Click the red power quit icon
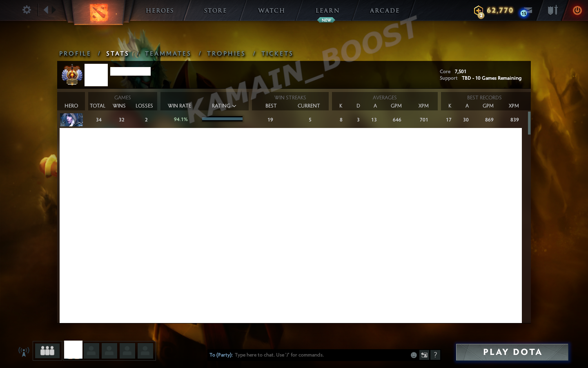This screenshot has width=588, height=368. pyautogui.click(x=577, y=10)
